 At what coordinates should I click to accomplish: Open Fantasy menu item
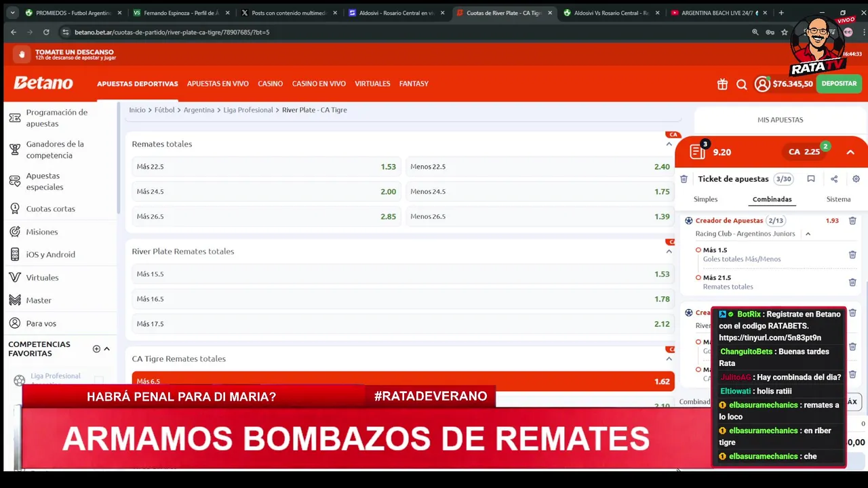pyautogui.click(x=414, y=84)
